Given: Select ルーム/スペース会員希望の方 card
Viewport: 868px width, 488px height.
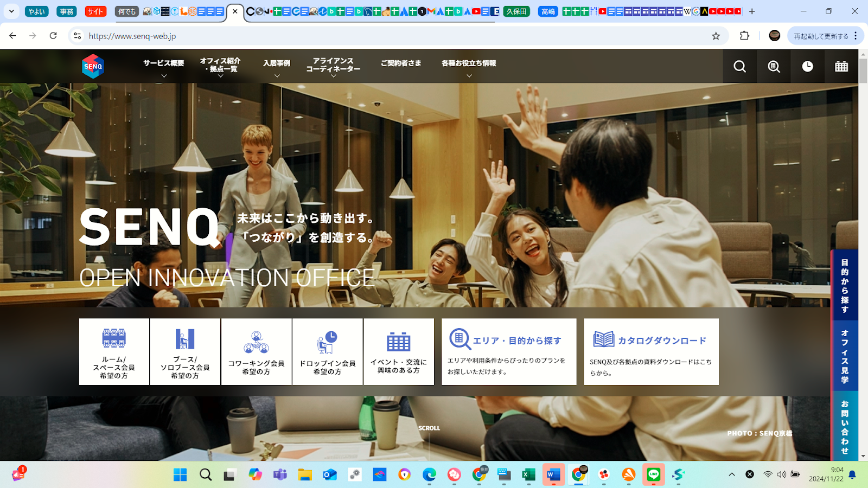Looking at the screenshot, I should click(x=114, y=352).
